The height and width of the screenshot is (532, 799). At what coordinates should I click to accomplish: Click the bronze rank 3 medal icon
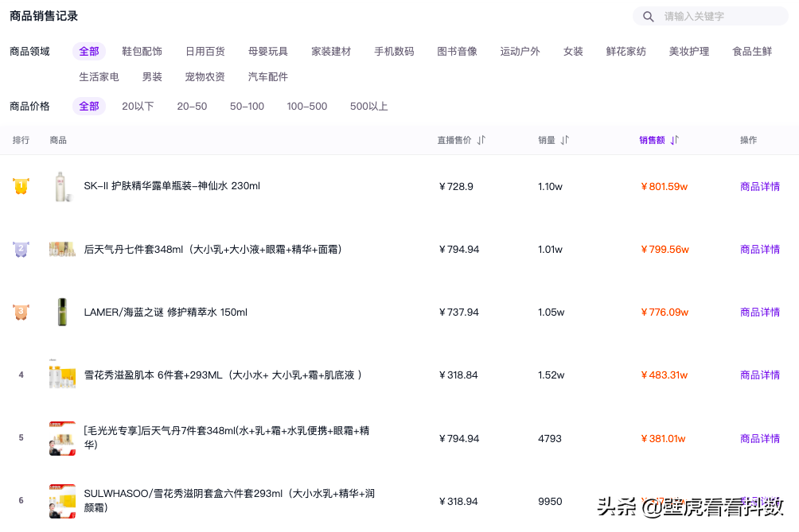coord(21,312)
